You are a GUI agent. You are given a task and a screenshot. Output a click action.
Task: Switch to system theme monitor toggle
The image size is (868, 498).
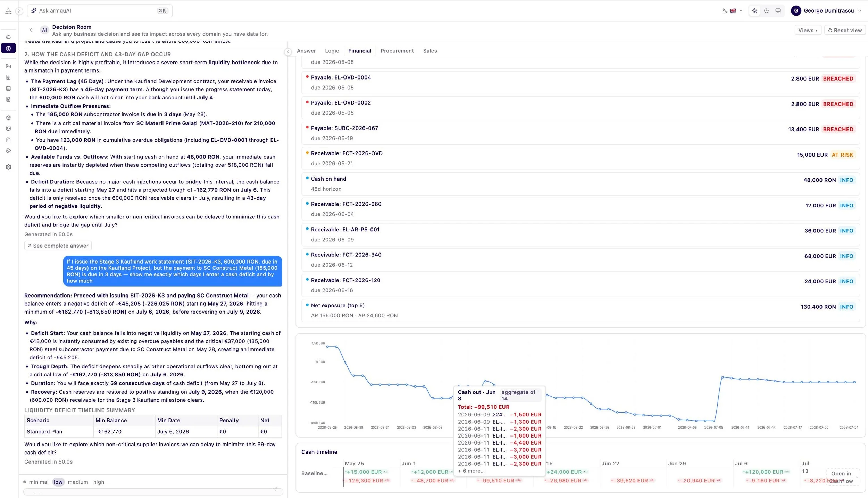[778, 11]
